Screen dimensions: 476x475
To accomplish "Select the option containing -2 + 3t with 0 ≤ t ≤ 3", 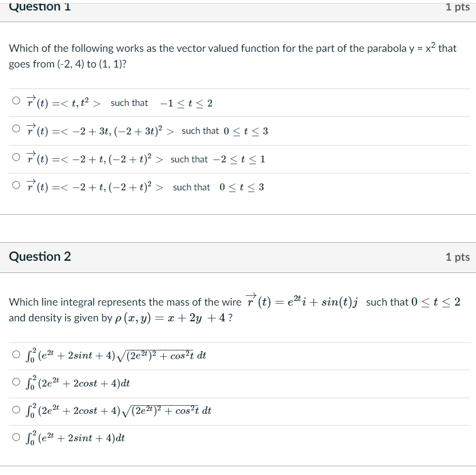I will (16, 129).
